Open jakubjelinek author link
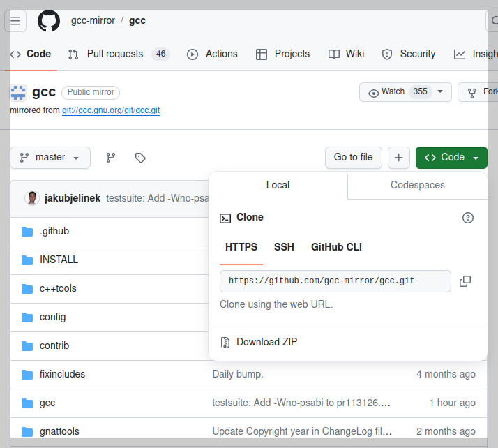 (73, 198)
